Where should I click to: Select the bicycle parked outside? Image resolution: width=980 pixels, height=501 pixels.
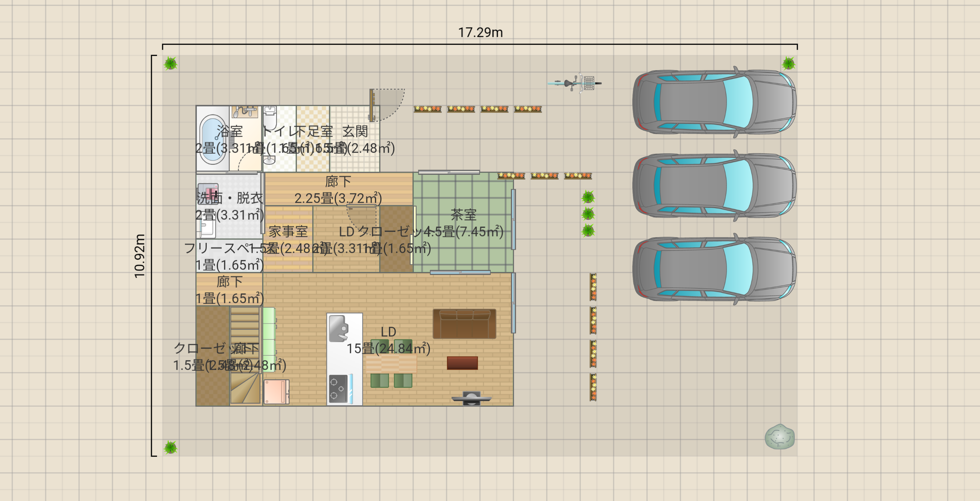[575, 83]
